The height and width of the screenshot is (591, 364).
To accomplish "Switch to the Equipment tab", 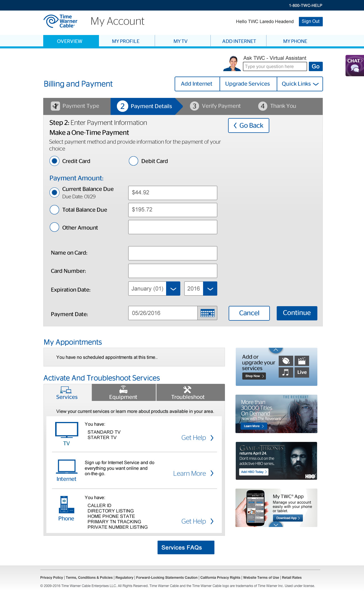I will point(124,393).
